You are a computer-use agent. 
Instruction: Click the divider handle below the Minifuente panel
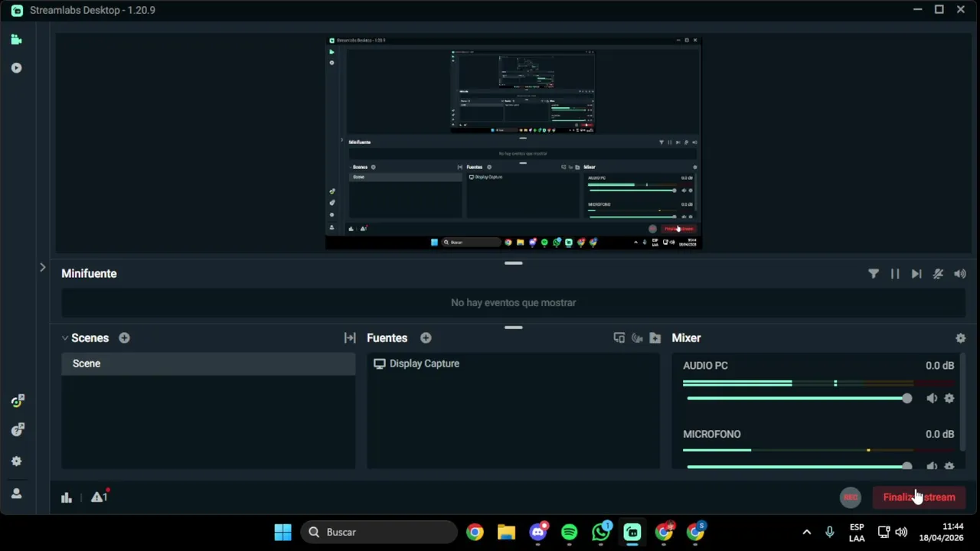[x=514, y=328]
